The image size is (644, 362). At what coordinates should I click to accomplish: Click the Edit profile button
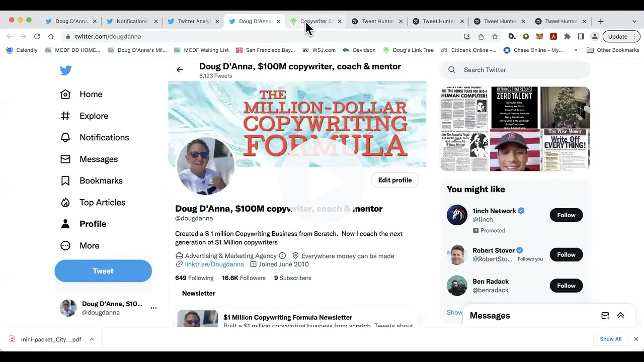[394, 179]
